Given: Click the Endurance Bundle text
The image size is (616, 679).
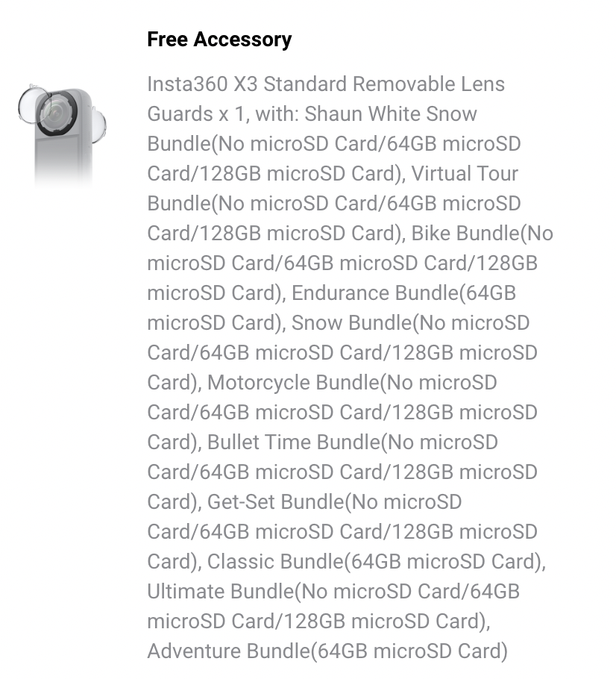Looking at the screenshot, I should pos(373,293).
